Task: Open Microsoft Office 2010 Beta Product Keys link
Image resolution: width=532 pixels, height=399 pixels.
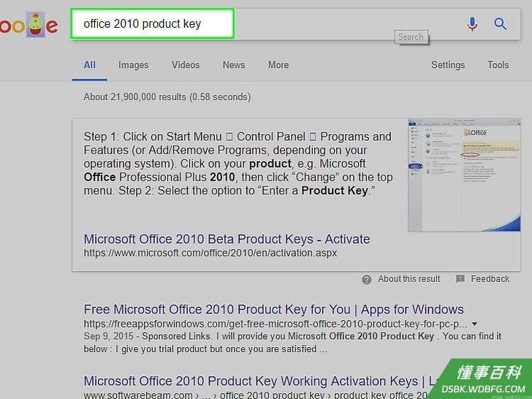Action: pyautogui.click(x=227, y=239)
